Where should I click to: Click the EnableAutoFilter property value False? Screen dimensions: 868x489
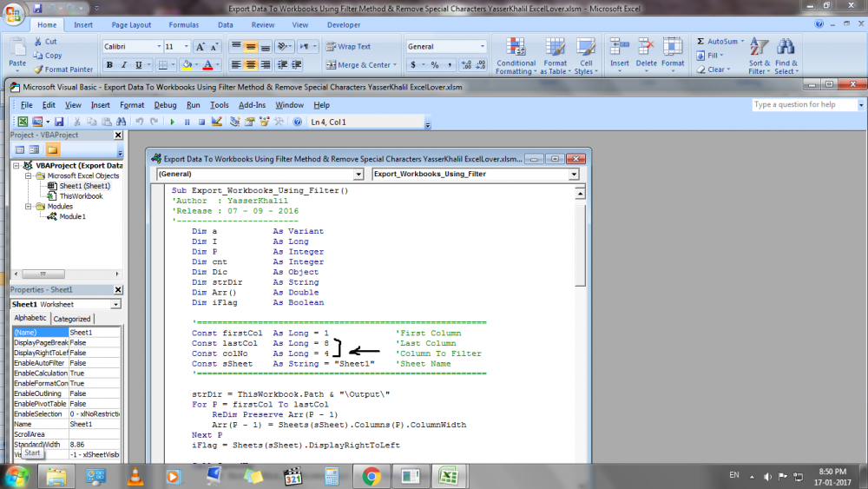click(94, 363)
